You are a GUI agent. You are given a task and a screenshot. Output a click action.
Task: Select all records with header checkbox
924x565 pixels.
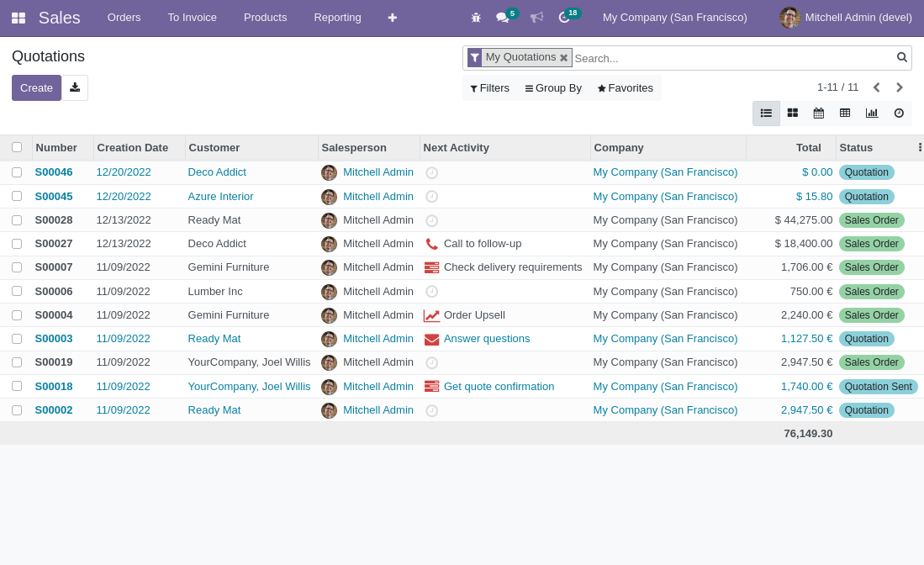click(17, 147)
